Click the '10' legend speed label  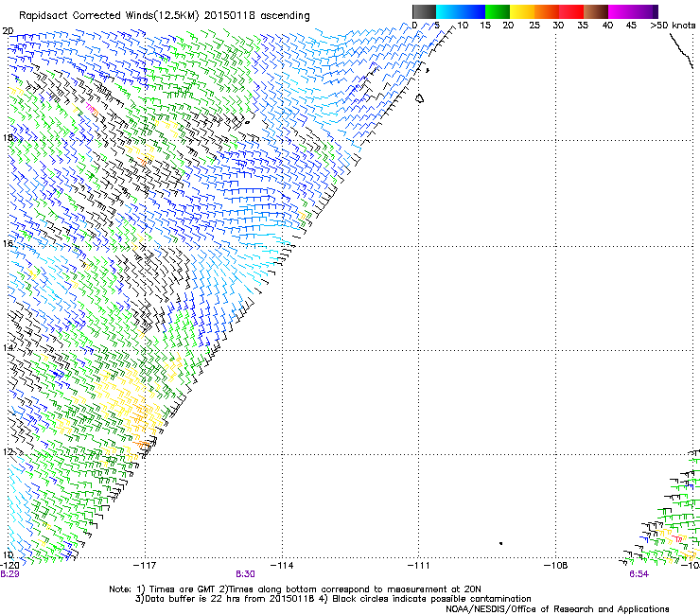pos(463,26)
